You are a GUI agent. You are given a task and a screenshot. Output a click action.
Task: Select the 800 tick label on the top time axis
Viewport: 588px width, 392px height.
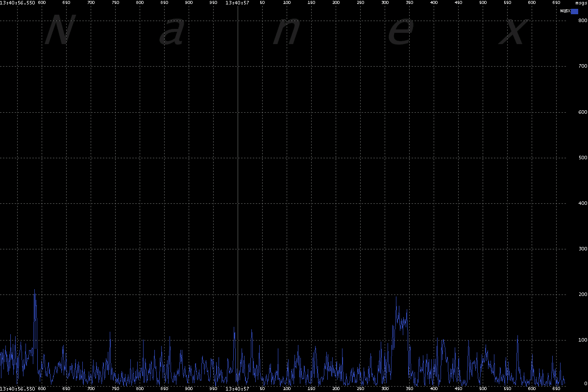[x=140, y=3]
